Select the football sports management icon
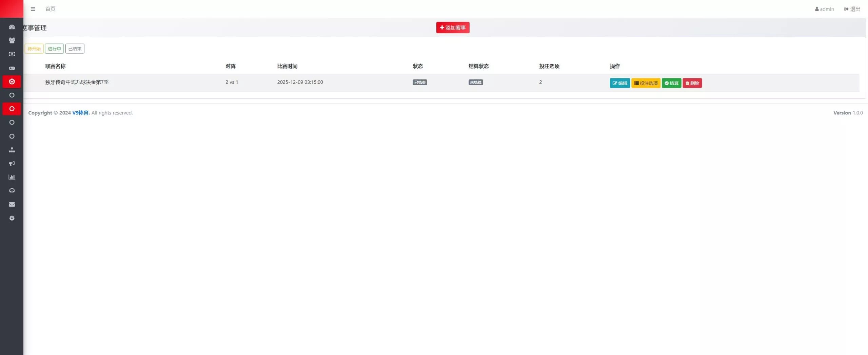This screenshot has width=868, height=355. coord(12,81)
